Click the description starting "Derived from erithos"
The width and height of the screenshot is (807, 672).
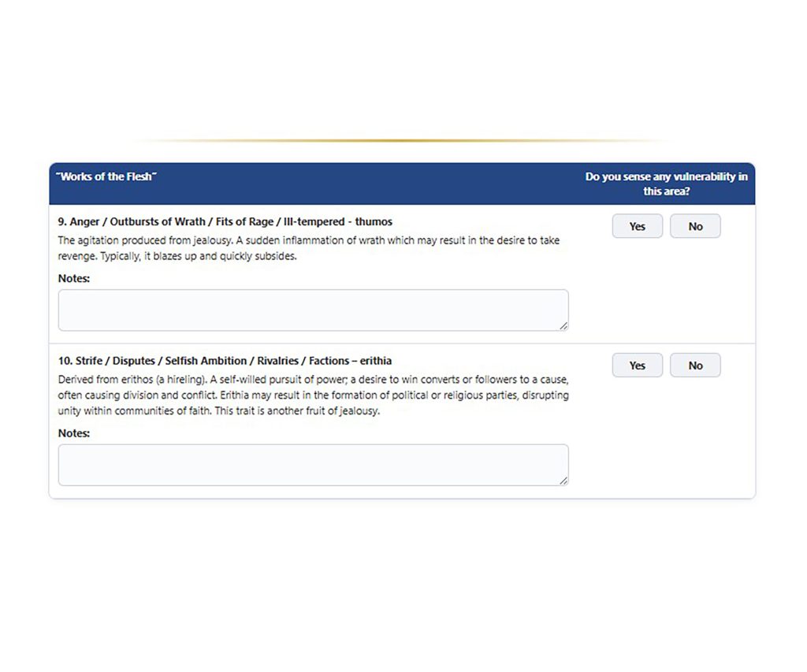click(313, 395)
